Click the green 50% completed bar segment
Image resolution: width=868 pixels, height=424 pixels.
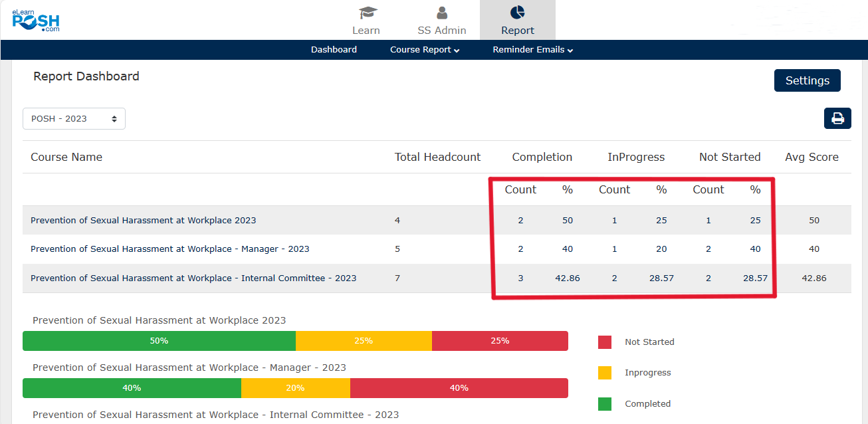(159, 341)
